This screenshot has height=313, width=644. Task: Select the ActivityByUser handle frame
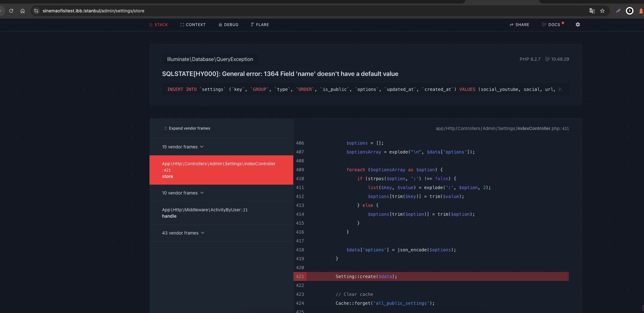(x=221, y=213)
